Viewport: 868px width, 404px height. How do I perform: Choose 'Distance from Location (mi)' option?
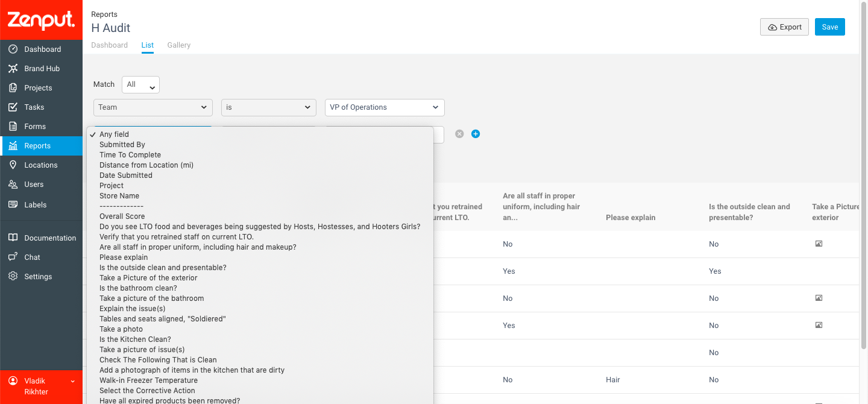(260, 165)
